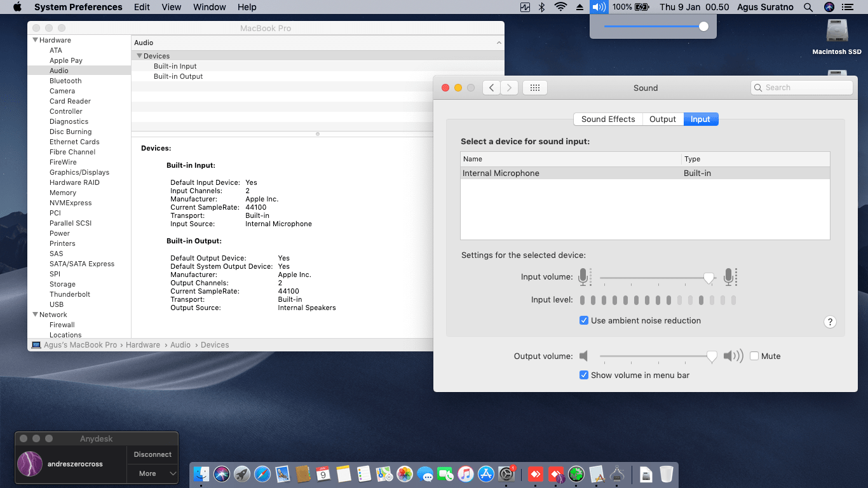Screen dimensions: 868x488
Task: Click the Audio header collapse chevron
Action: [x=499, y=43]
